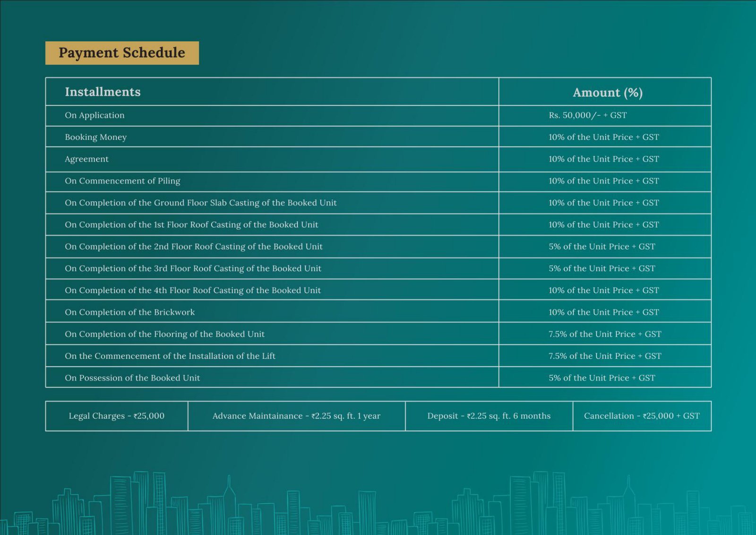Click the Rs. 50,000/- + GST amount
This screenshot has width=756, height=535.
point(588,115)
